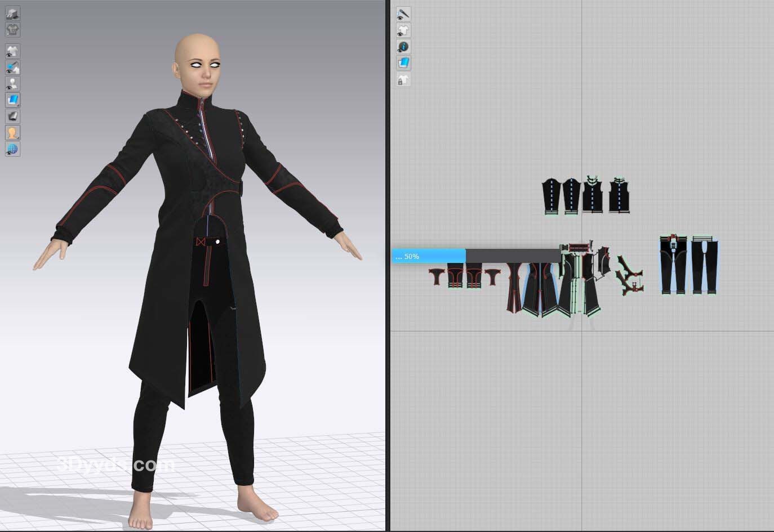Open the orange avatar head render options
The image size is (774, 532).
(12, 133)
